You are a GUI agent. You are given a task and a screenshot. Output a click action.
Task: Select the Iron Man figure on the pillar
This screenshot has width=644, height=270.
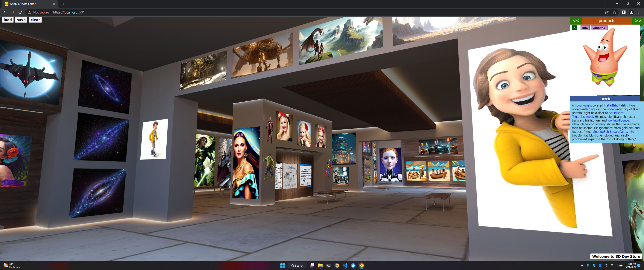coord(270,130)
